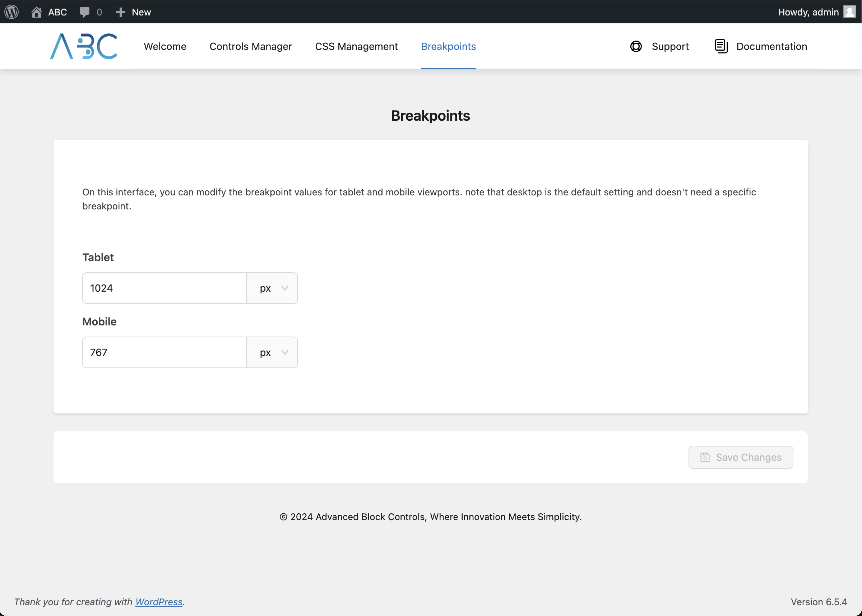Click the Version 6.5.4 text
This screenshot has width=862, height=616.
coord(819,602)
